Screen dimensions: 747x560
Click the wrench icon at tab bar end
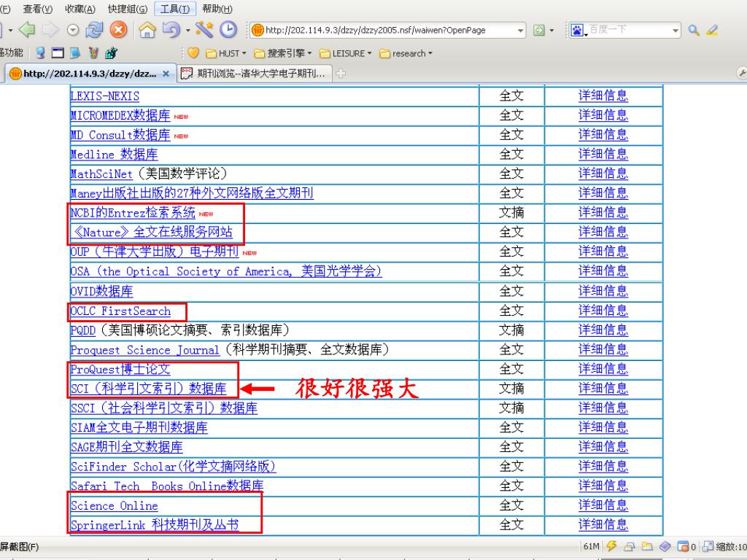pyautogui.click(x=742, y=73)
